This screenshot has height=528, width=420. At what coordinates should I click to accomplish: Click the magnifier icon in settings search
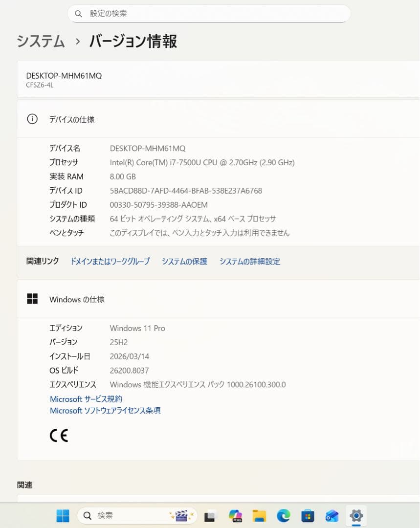click(78, 14)
